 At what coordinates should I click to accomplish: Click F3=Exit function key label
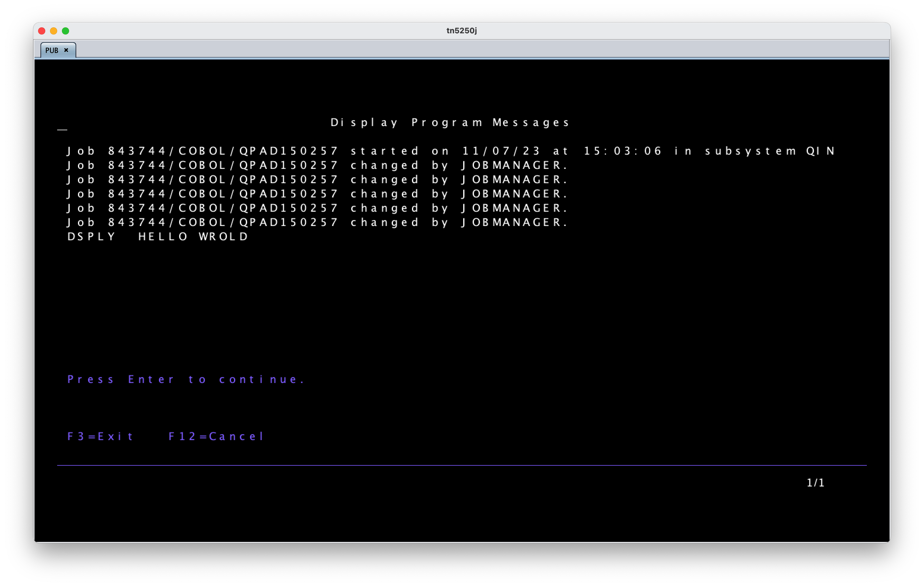(100, 436)
